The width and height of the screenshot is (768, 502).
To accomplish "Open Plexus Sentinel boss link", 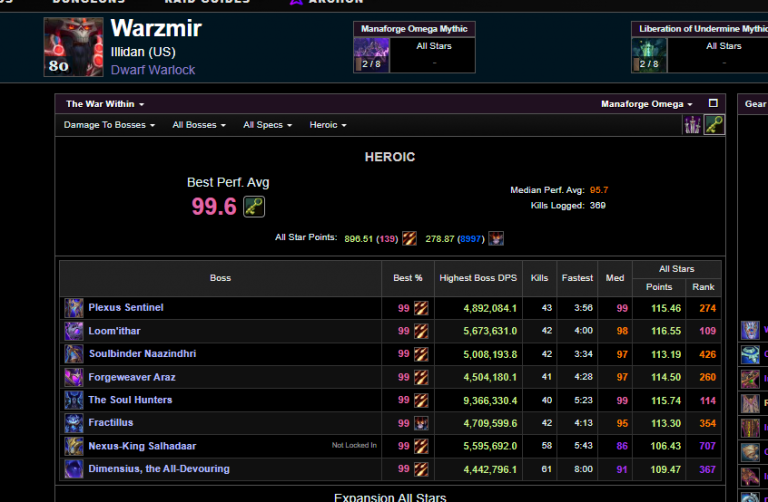I will tap(126, 308).
